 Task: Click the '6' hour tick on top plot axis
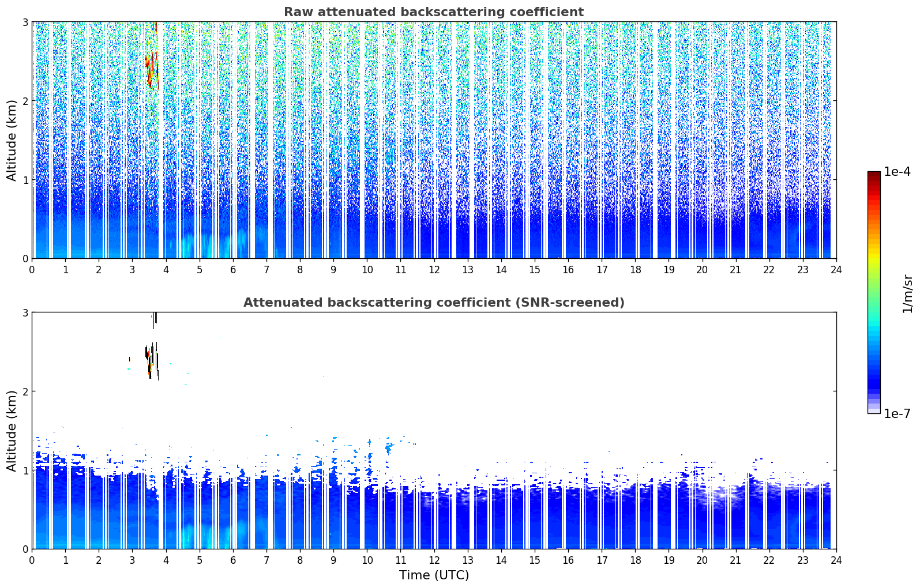point(233,269)
